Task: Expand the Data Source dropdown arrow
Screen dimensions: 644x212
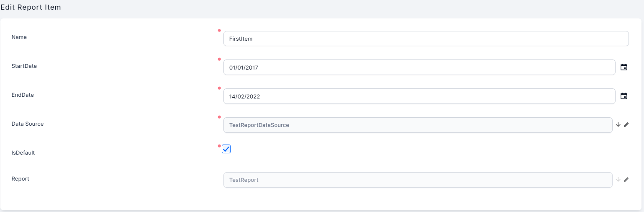Action: (x=618, y=125)
